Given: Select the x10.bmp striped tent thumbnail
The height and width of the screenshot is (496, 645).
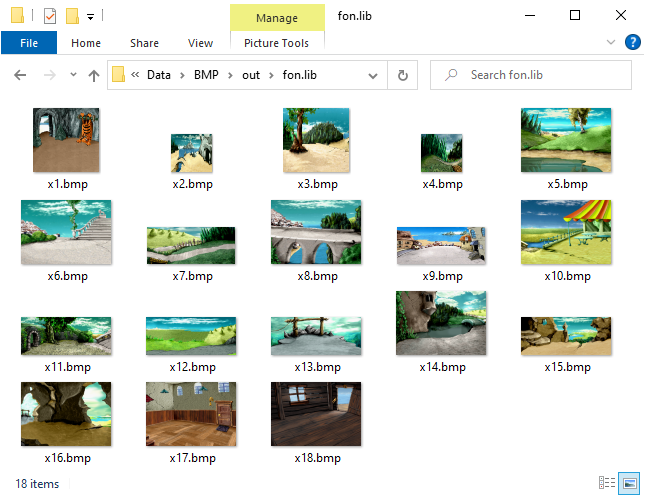Looking at the screenshot, I should click(x=566, y=232).
